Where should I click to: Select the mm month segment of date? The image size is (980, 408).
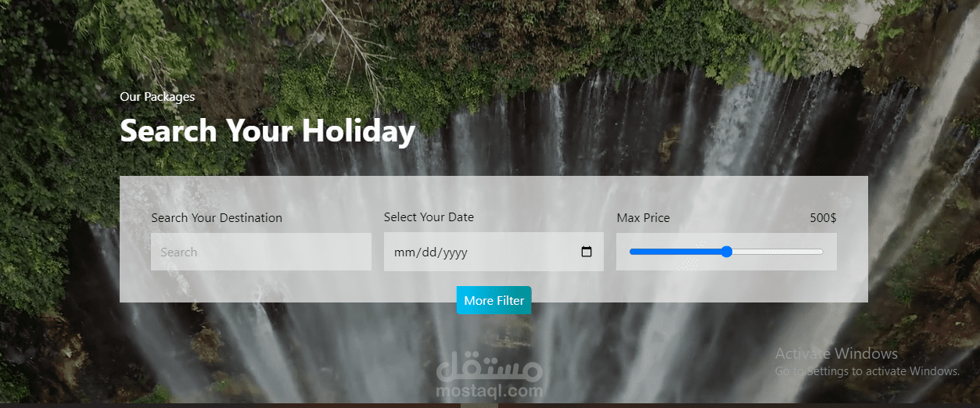coord(403,252)
